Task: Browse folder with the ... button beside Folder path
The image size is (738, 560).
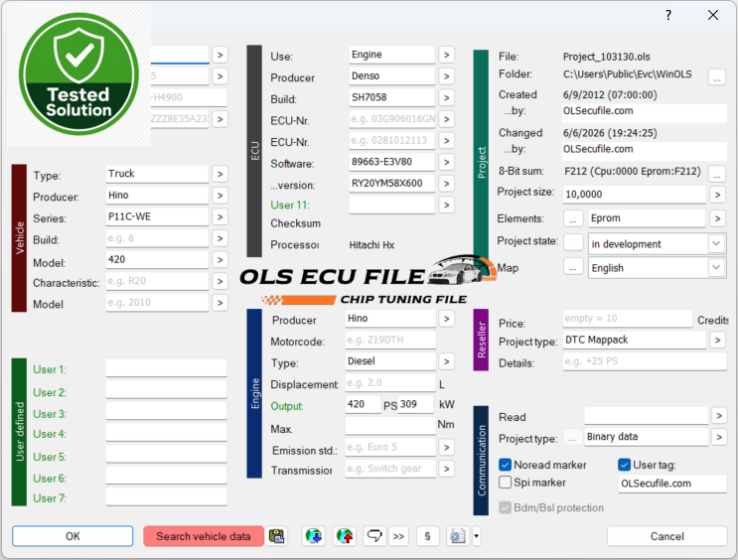Action: [x=717, y=76]
